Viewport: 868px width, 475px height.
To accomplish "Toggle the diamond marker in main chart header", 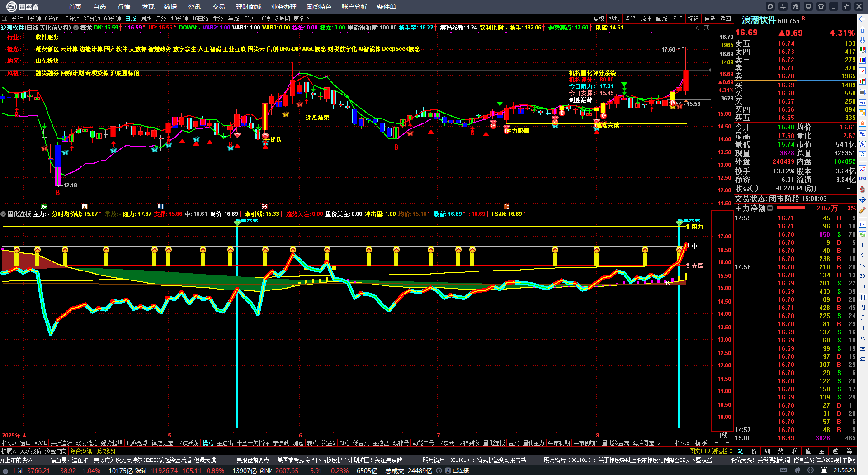I will [698, 28].
